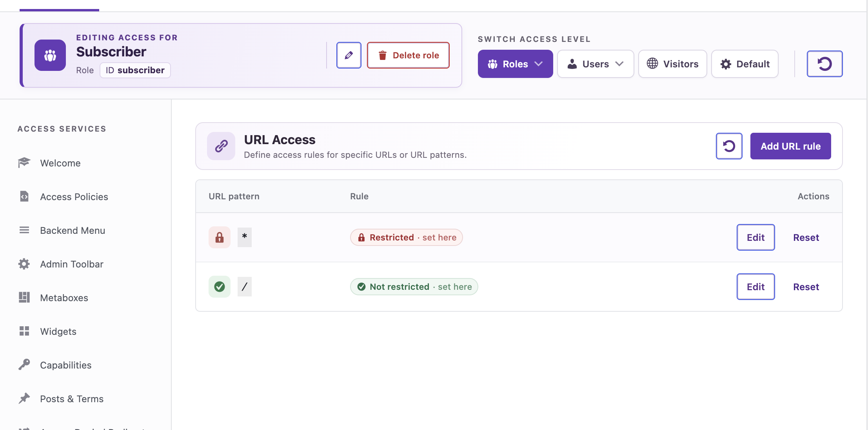Switch to Visitors access level

pyautogui.click(x=672, y=64)
